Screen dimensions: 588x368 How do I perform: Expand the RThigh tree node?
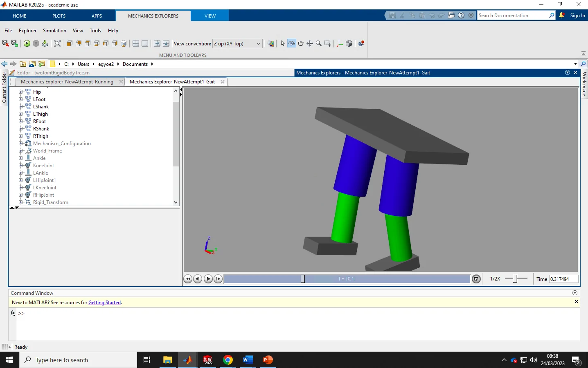[x=20, y=136]
